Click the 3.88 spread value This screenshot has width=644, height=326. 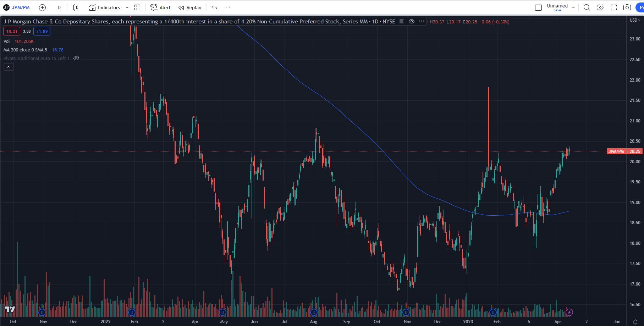point(27,31)
